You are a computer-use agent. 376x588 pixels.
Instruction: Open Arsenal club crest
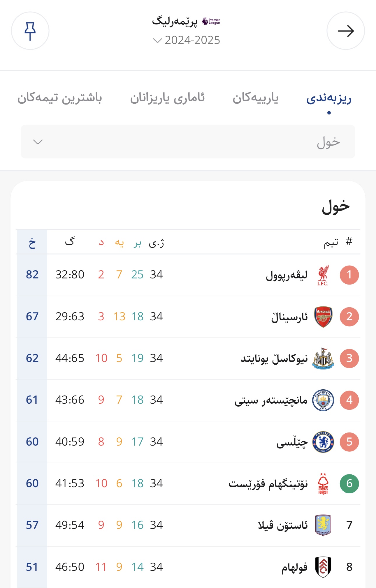point(323,317)
